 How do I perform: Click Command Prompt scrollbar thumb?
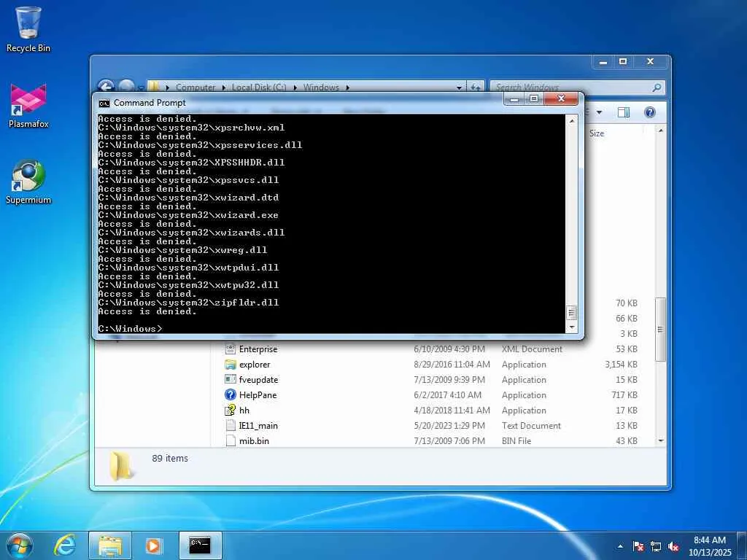click(x=572, y=313)
